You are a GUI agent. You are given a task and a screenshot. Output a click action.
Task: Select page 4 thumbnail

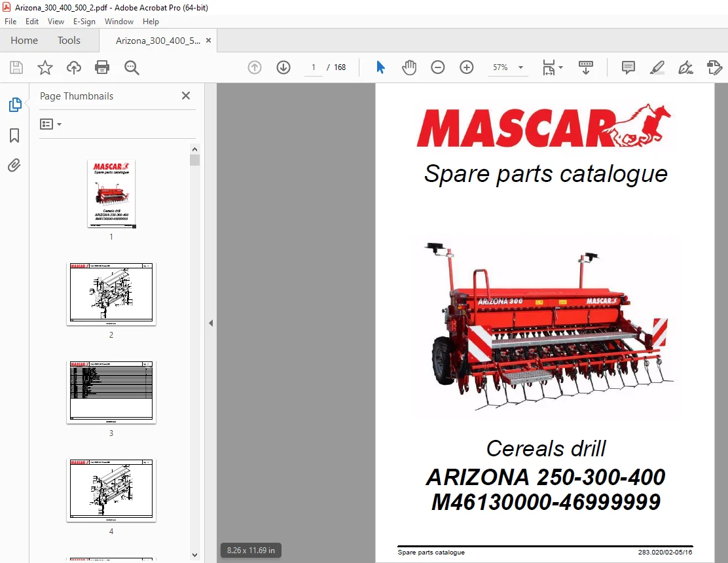tap(111, 490)
